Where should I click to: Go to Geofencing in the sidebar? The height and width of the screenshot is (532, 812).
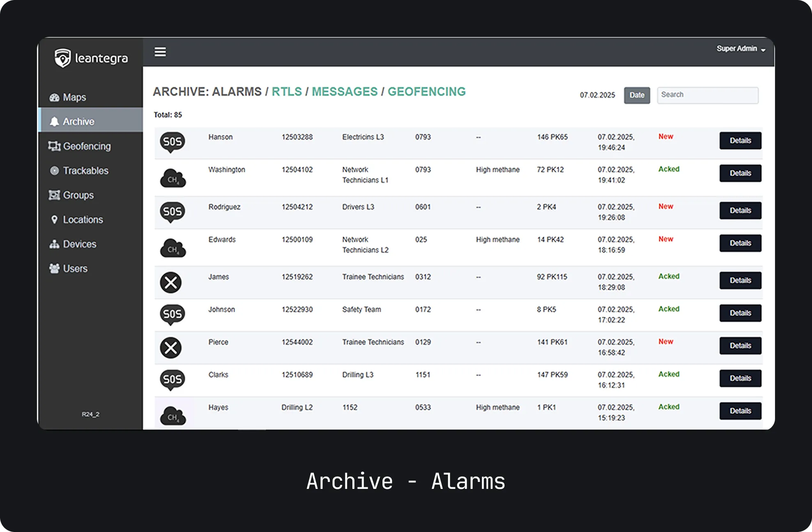(x=86, y=146)
